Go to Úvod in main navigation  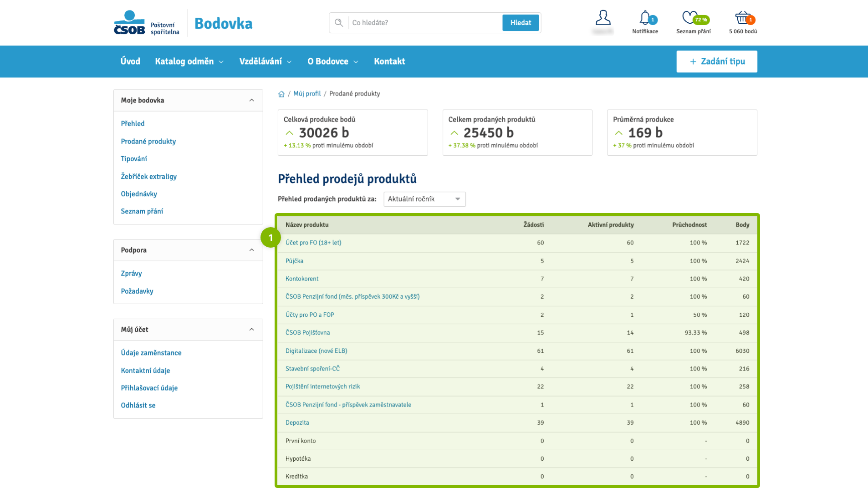coord(130,61)
